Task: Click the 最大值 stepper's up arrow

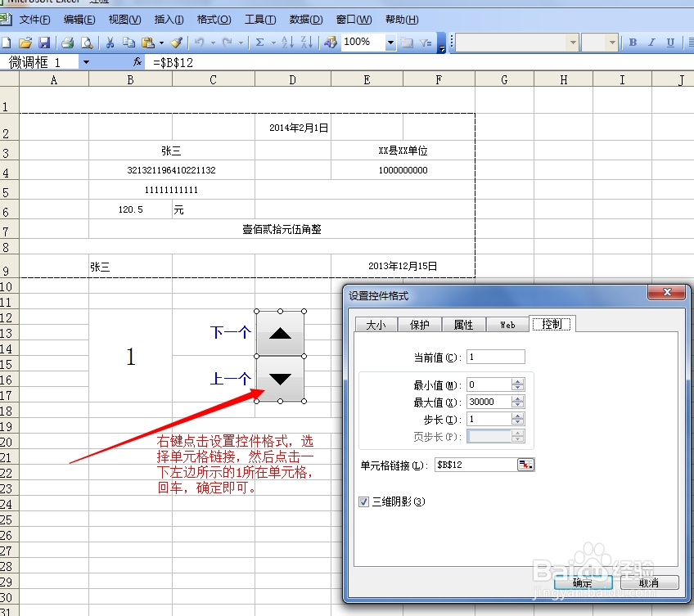Action: (x=517, y=398)
